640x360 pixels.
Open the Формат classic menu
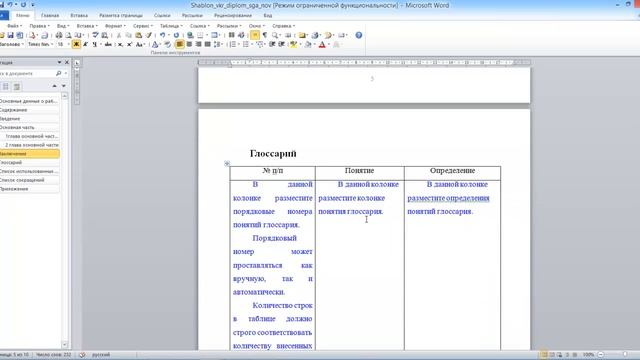click(115, 26)
